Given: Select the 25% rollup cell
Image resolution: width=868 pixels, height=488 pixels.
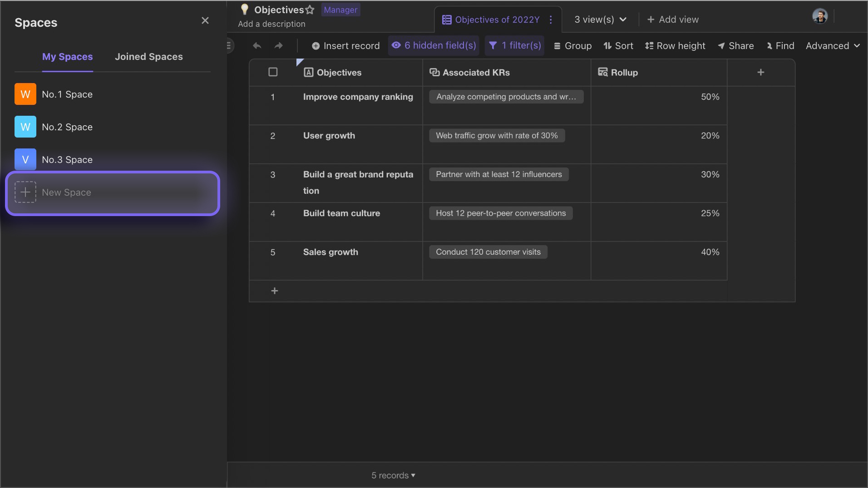Looking at the screenshot, I should pos(659,222).
